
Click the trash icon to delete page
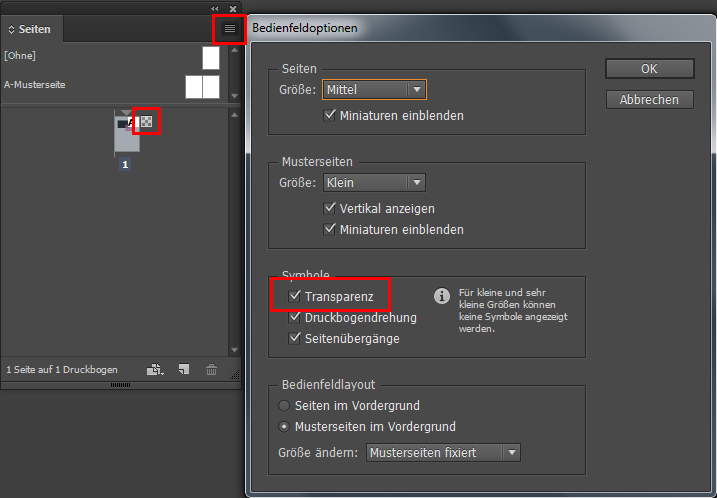tap(211, 370)
